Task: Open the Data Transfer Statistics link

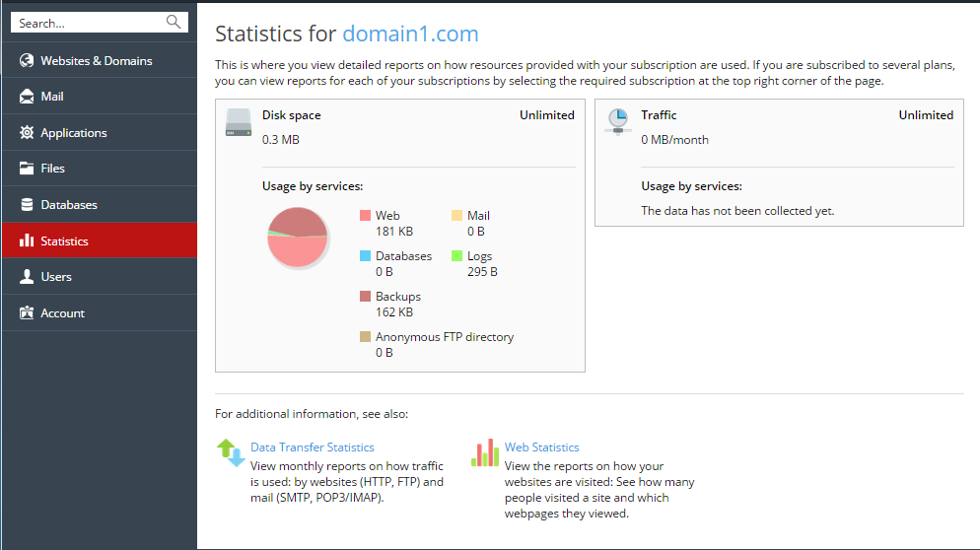Action: (313, 447)
